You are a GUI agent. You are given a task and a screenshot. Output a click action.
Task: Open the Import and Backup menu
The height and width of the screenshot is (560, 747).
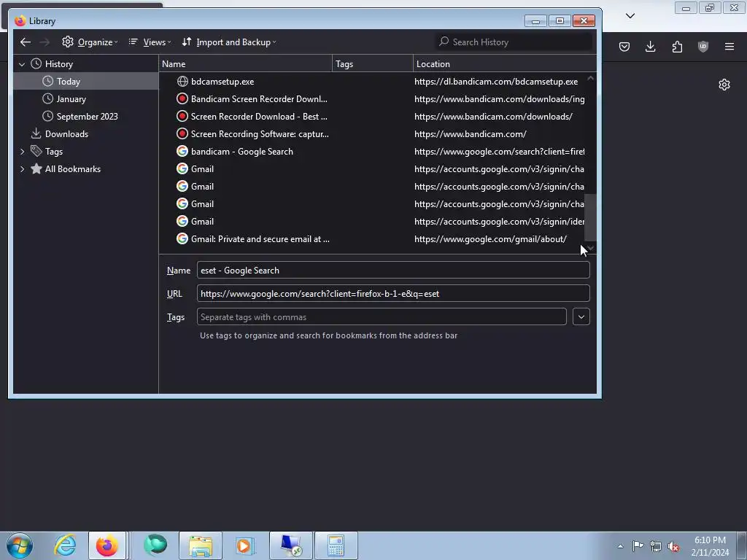pyautogui.click(x=229, y=42)
